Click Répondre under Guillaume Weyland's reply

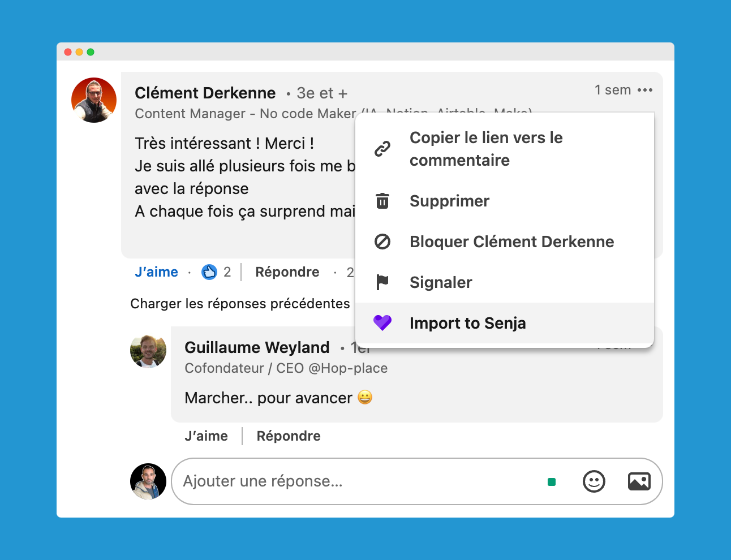[x=289, y=436]
